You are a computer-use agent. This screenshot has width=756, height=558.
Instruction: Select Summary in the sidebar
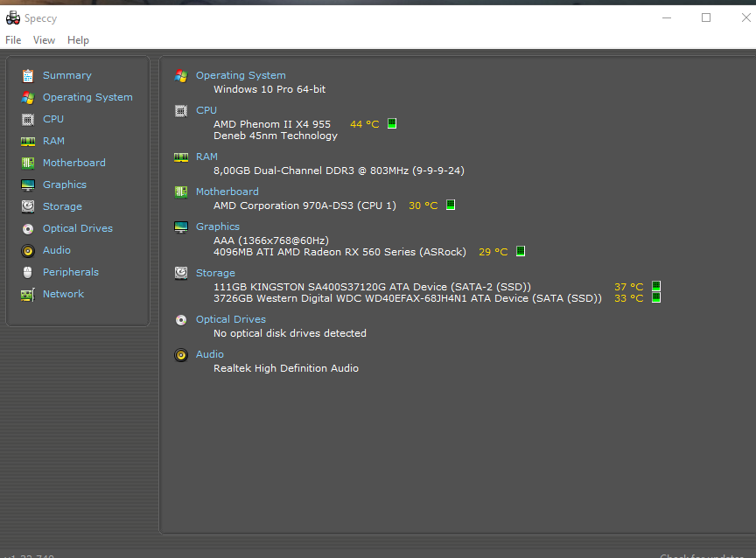[67, 75]
